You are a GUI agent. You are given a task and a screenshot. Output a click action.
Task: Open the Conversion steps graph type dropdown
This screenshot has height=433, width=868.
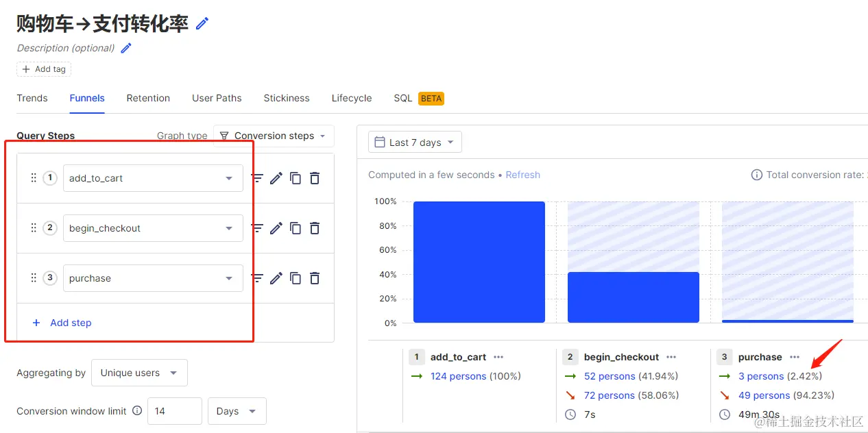[274, 136]
